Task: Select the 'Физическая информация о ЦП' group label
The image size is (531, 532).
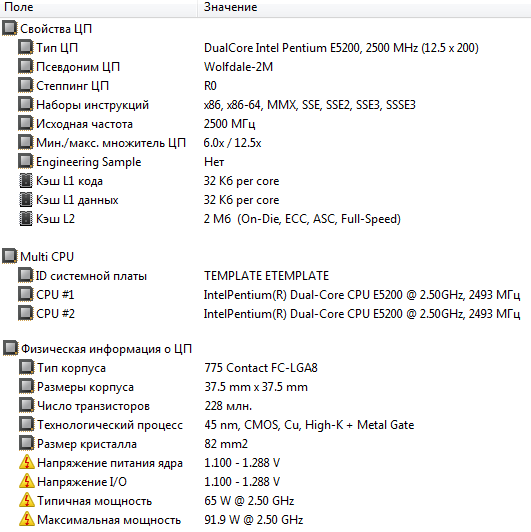Action: point(107,349)
